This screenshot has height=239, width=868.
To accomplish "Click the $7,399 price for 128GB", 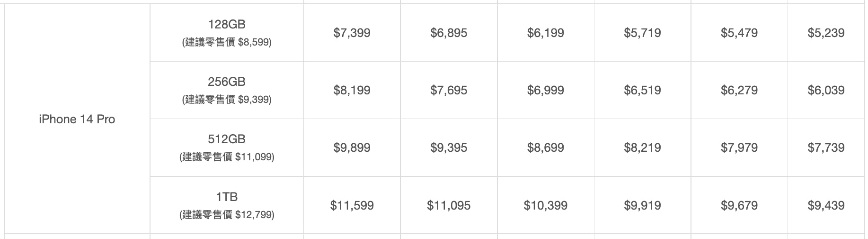I will point(352,33).
